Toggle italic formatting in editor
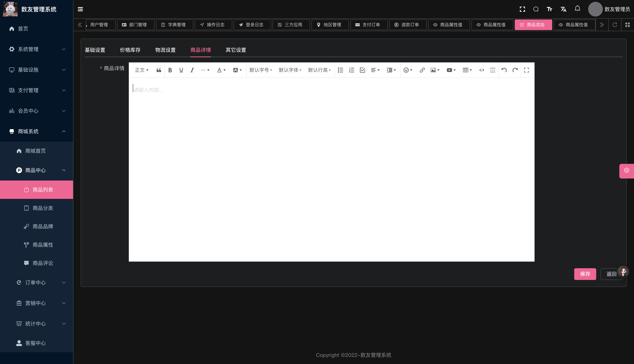This screenshot has width=634, height=364. 192,70
